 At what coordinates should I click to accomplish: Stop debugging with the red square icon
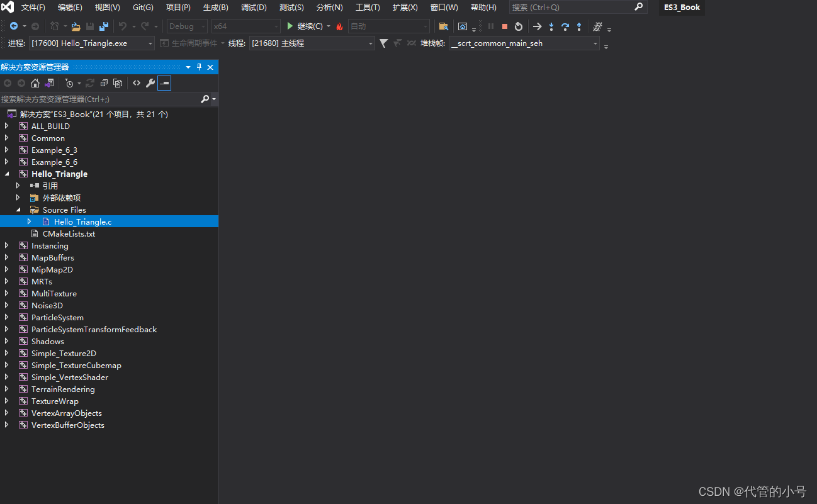504,26
